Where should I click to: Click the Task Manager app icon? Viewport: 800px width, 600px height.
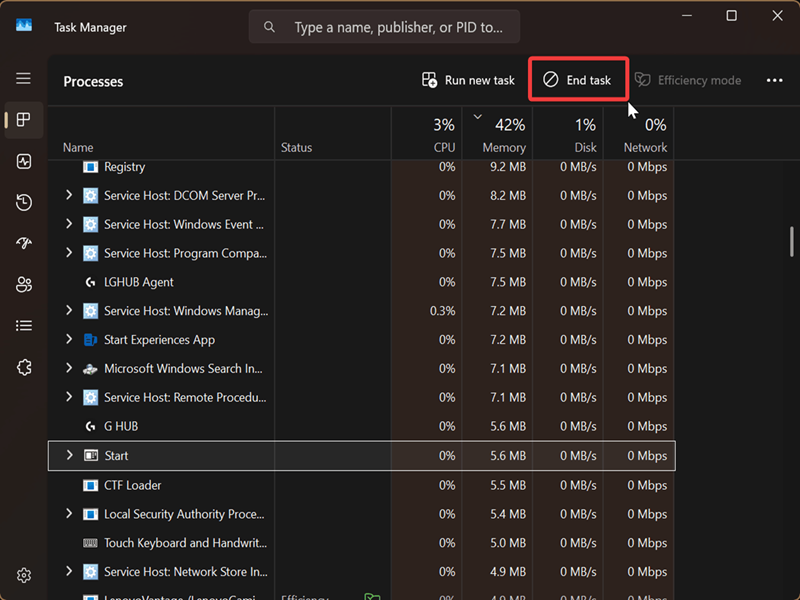[23, 25]
